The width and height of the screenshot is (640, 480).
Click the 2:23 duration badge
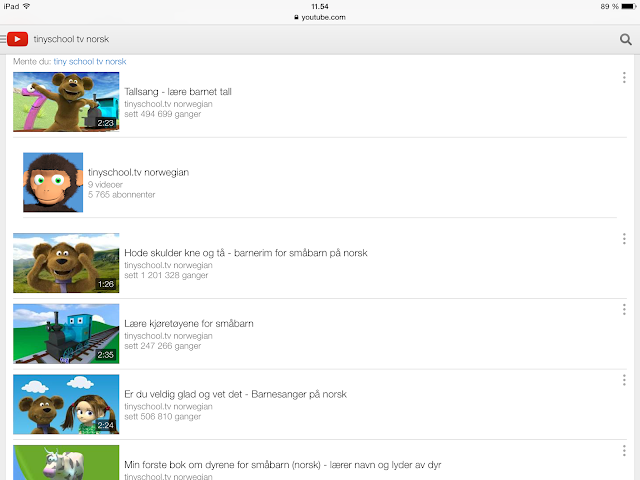click(105, 122)
